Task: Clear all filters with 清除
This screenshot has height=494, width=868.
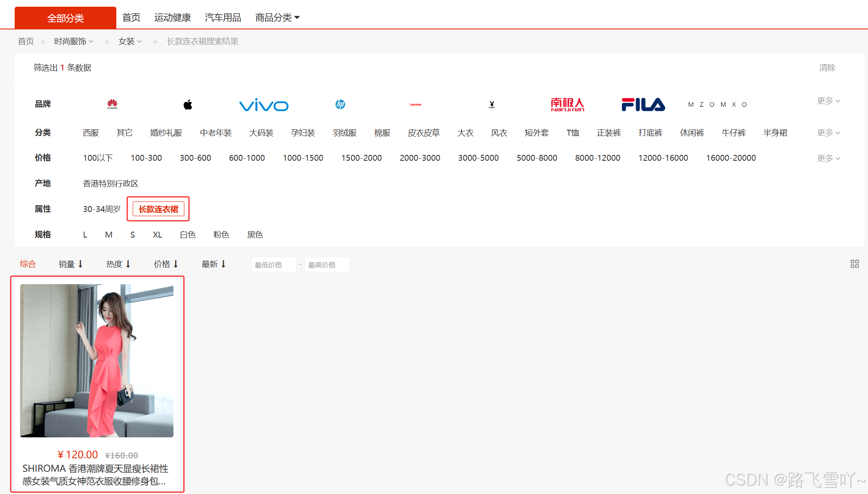Action: 827,68
